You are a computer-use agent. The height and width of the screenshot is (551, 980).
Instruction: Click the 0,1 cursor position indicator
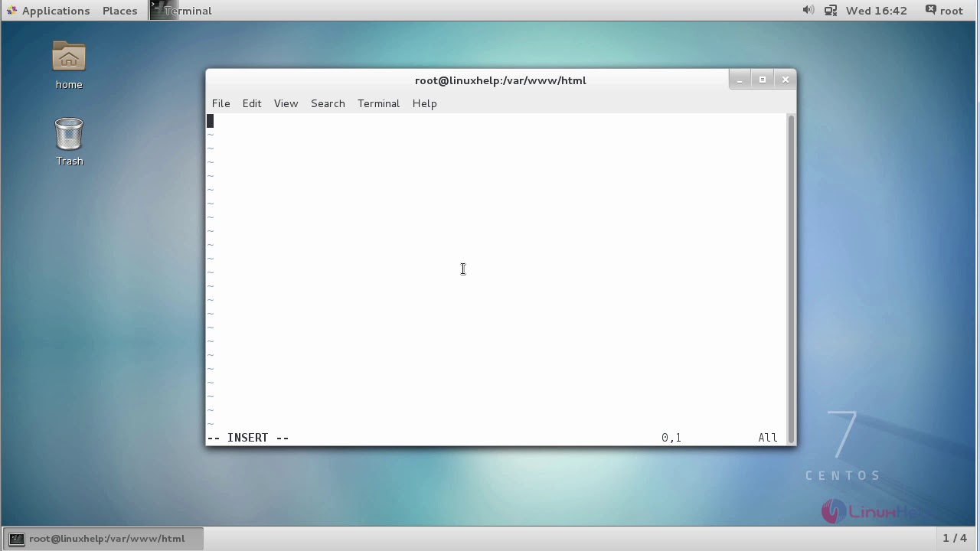point(671,438)
